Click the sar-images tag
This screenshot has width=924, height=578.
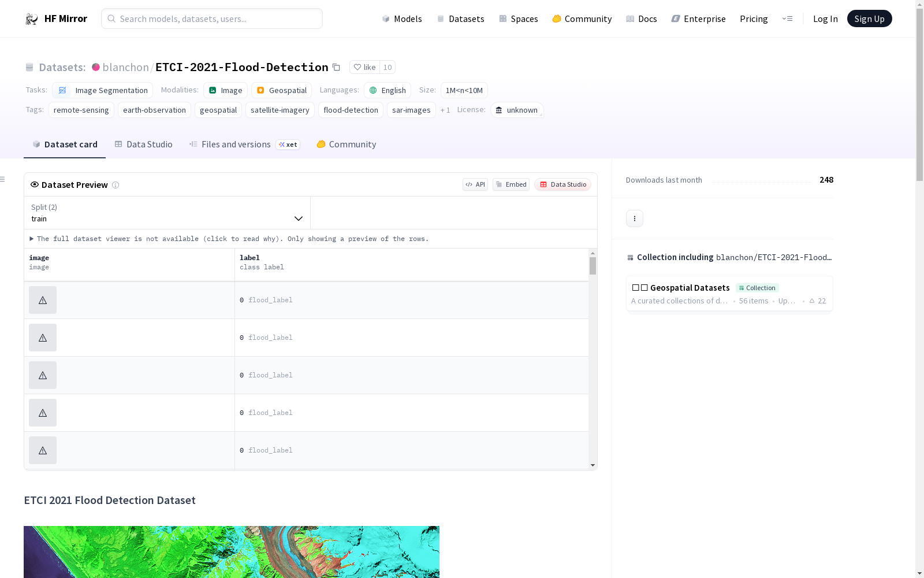tap(411, 110)
